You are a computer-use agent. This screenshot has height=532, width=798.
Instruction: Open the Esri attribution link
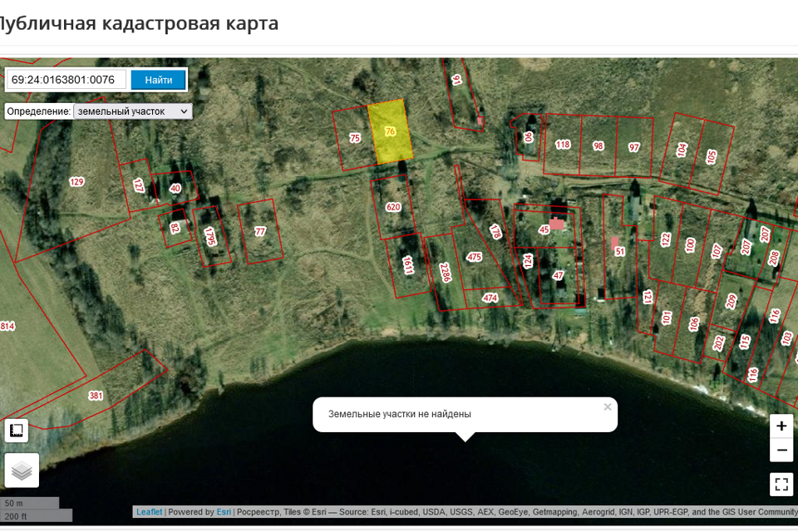224,512
